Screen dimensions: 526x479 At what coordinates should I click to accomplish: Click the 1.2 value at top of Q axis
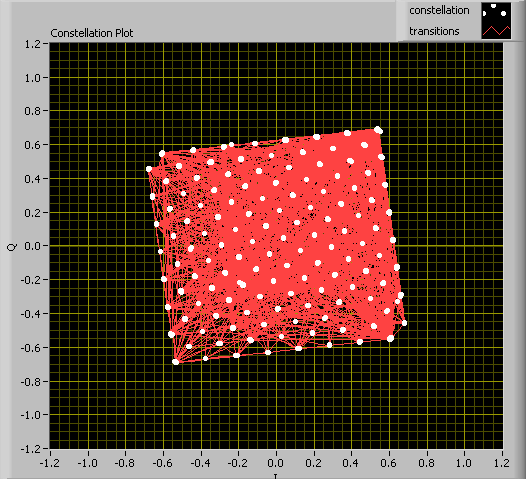[x=33, y=44]
